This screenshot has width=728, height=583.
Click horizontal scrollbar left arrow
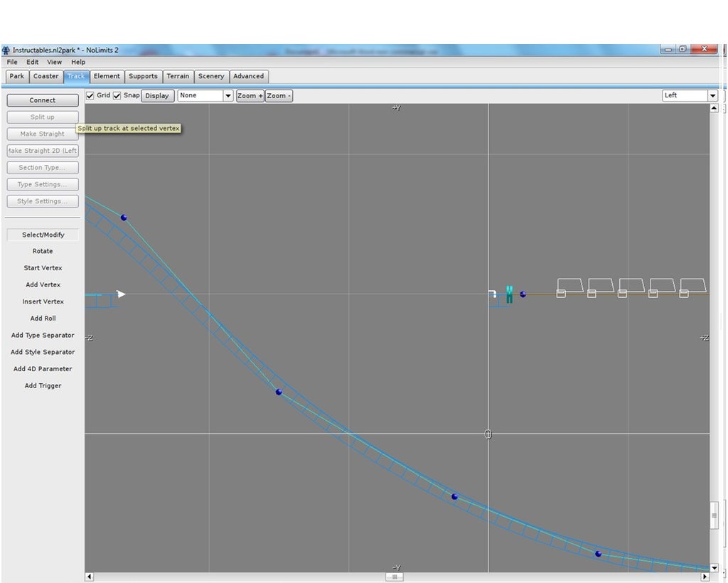pyautogui.click(x=89, y=577)
